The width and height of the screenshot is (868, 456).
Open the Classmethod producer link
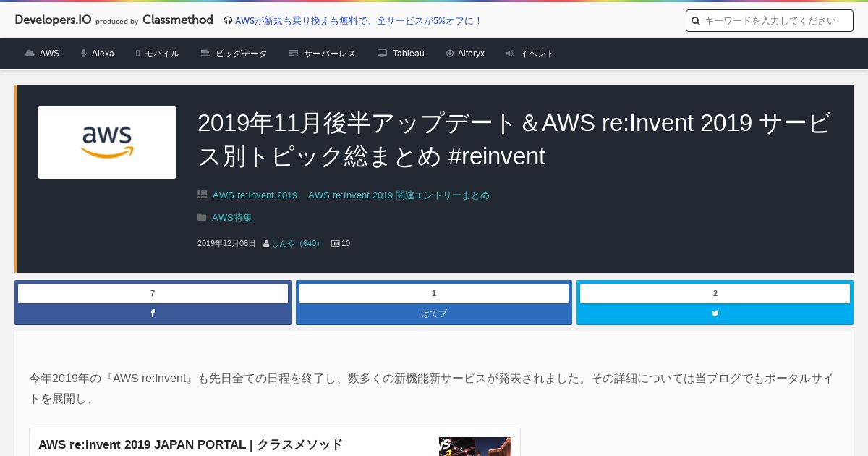pyautogui.click(x=178, y=20)
